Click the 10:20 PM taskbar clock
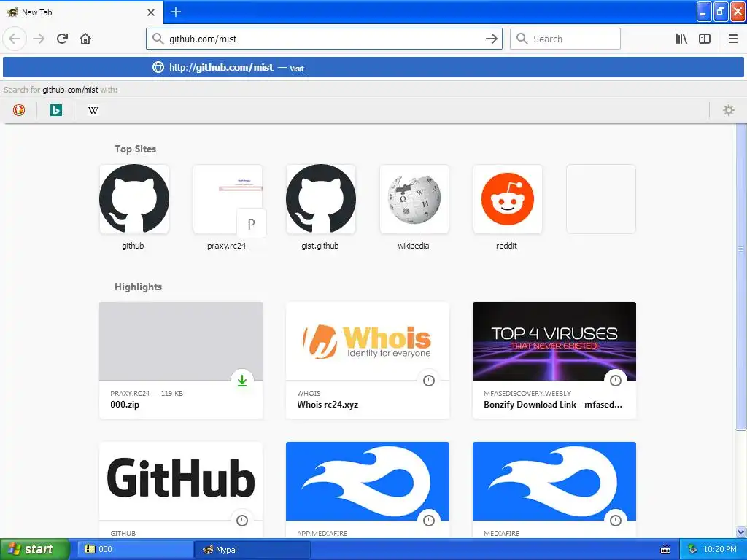Image resolution: width=747 pixels, height=560 pixels. (x=720, y=550)
